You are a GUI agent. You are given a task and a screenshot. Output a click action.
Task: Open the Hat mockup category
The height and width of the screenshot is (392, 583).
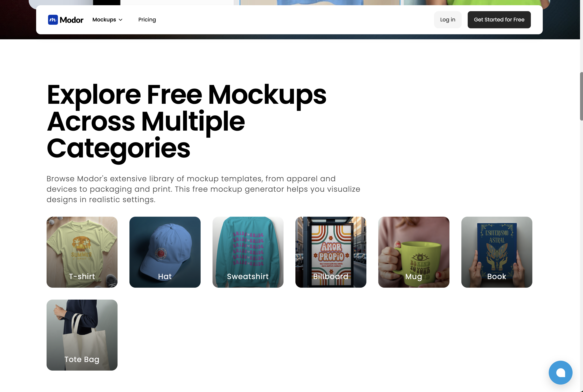point(165,252)
